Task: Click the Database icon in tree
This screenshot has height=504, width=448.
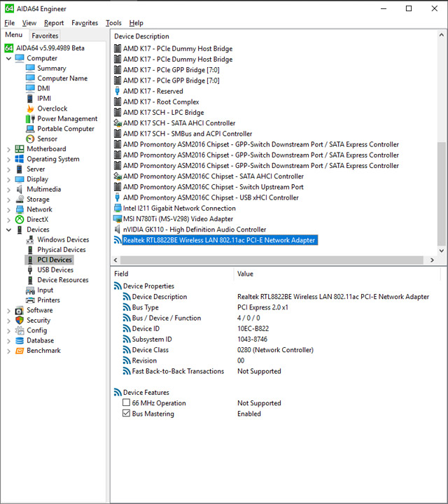Action: [20, 340]
